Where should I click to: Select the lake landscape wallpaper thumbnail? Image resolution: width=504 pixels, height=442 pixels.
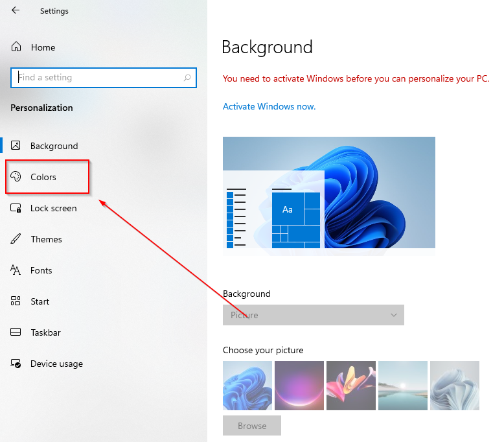point(403,386)
